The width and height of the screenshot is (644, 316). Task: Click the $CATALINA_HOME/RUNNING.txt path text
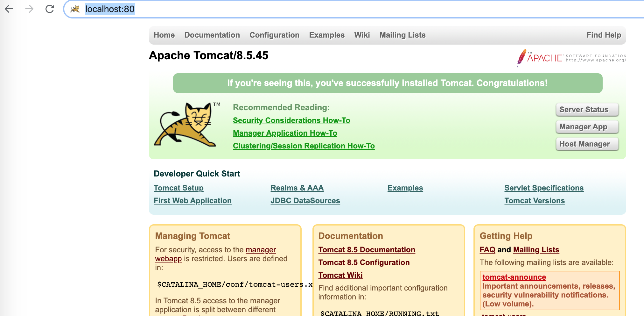[x=380, y=313]
